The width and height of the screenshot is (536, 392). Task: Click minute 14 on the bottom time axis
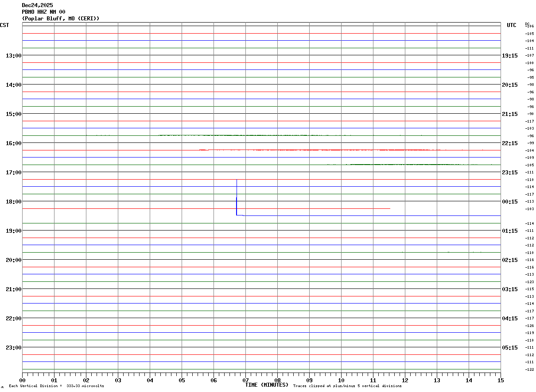click(469, 380)
